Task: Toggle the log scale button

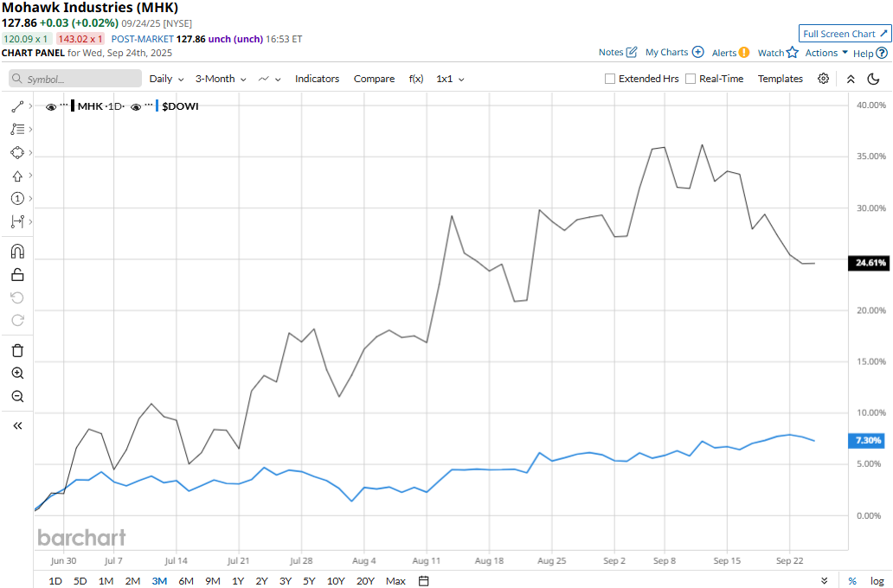Action: pyautogui.click(x=877, y=580)
